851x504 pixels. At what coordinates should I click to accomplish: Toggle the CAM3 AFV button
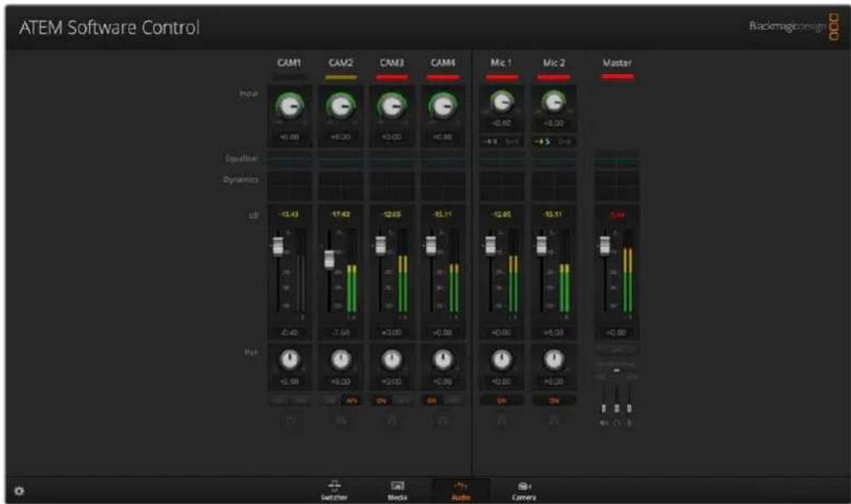[x=403, y=401]
